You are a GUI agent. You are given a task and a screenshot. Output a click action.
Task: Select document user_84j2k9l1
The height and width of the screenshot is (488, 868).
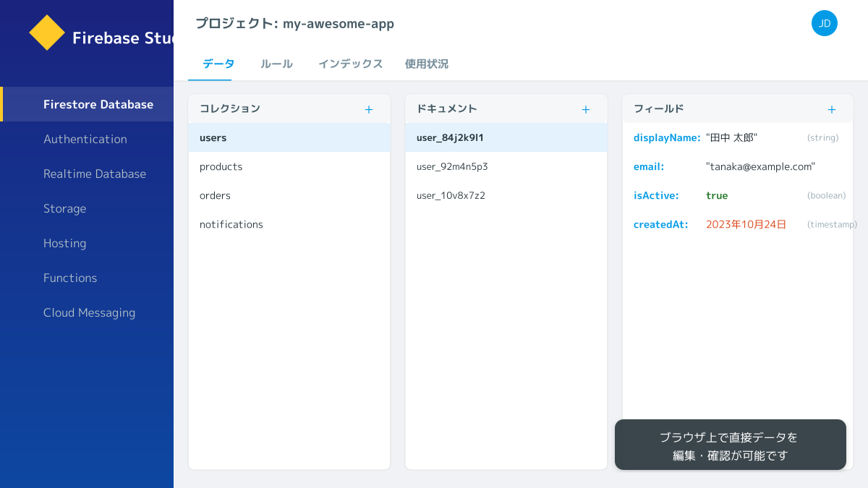pos(506,137)
